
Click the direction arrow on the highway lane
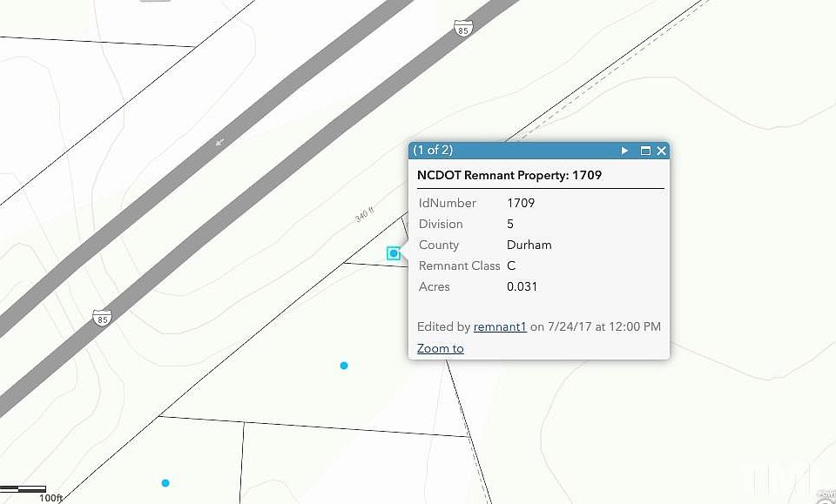click(x=219, y=142)
